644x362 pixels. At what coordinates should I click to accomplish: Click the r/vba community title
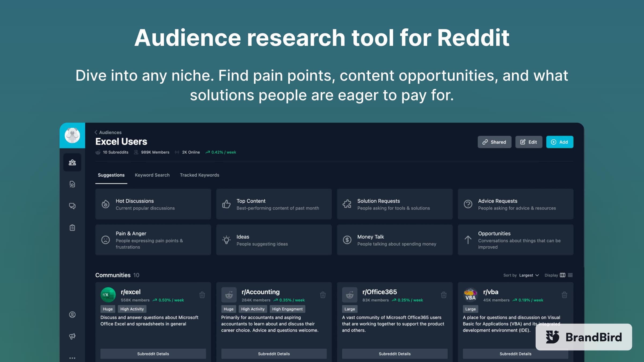[x=491, y=292]
